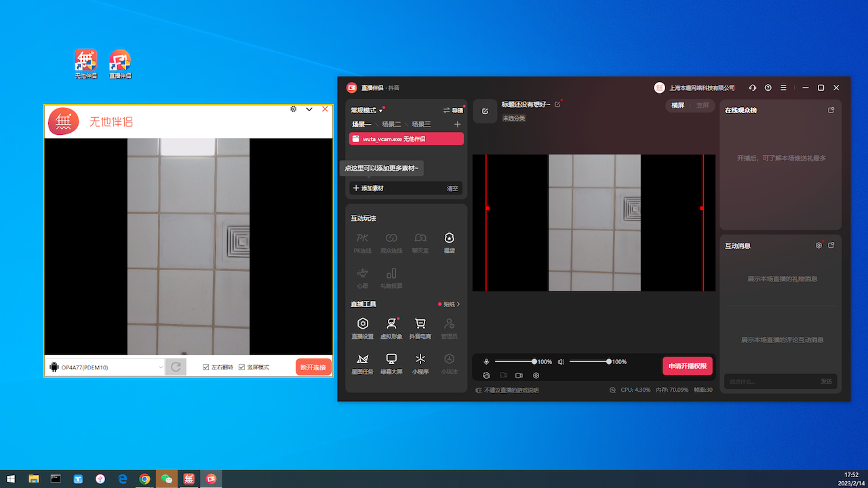Open hamburger menu in 直播伴侣 title bar
This screenshot has height=488, width=868.
[x=784, y=87]
